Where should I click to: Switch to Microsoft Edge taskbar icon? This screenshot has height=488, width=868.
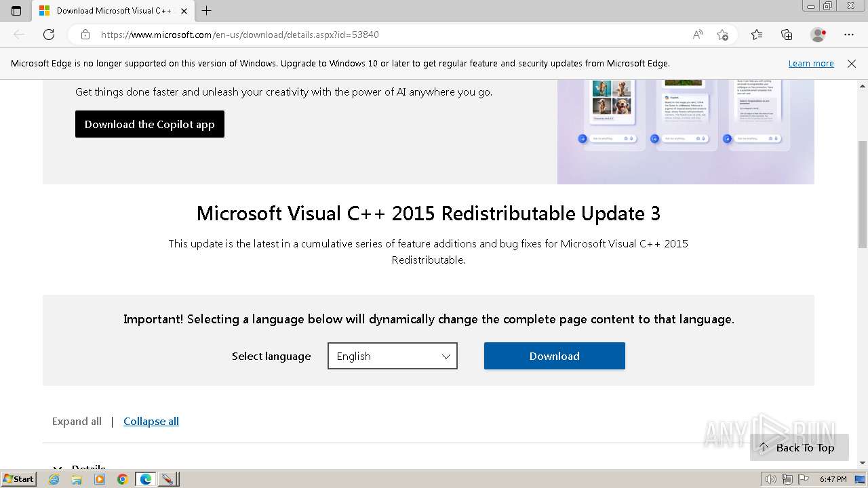click(x=146, y=479)
